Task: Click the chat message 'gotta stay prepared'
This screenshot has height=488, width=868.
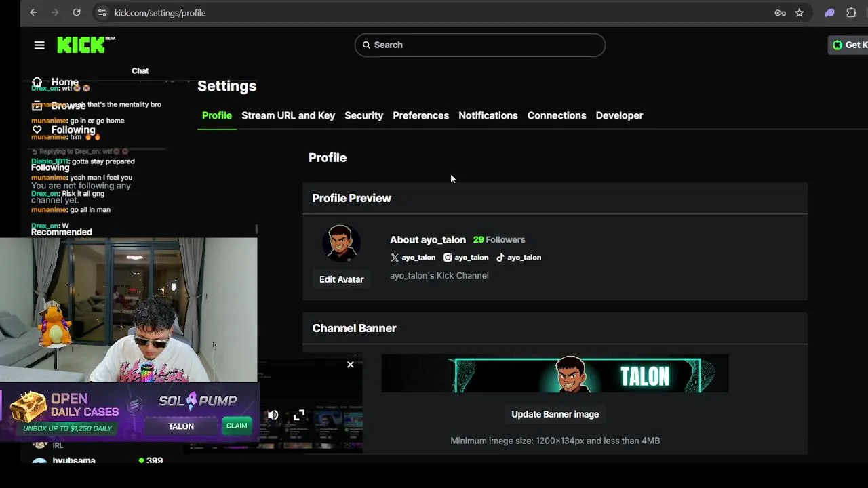Action: (x=103, y=161)
